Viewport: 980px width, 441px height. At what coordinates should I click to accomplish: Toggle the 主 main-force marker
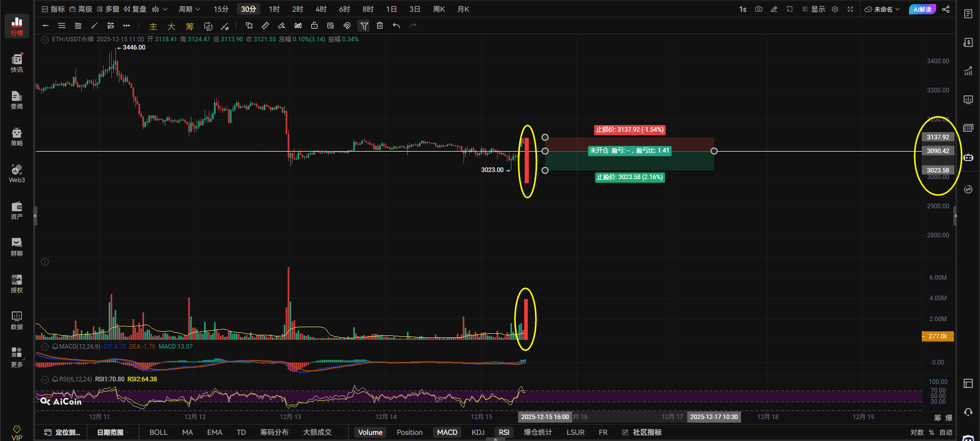(153, 26)
